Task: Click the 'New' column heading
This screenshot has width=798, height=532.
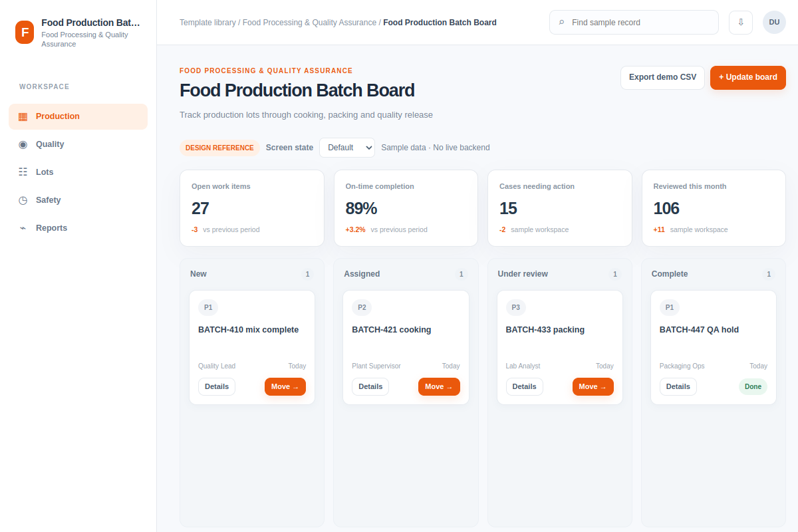Action: point(198,274)
